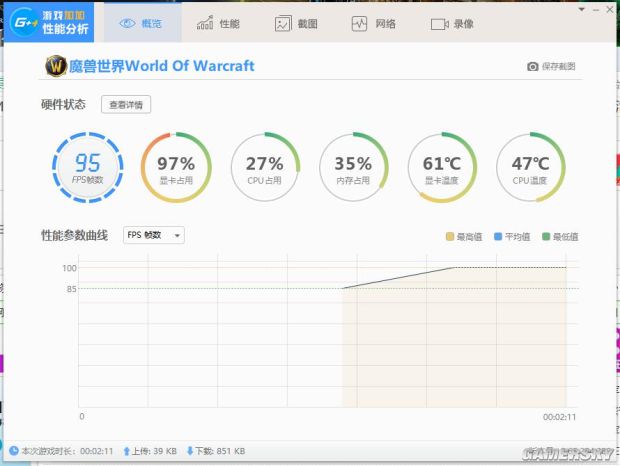This screenshot has width=620, height=466.
Task: Click the 显卡占用 gauge showing 97%
Action: [175, 167]
